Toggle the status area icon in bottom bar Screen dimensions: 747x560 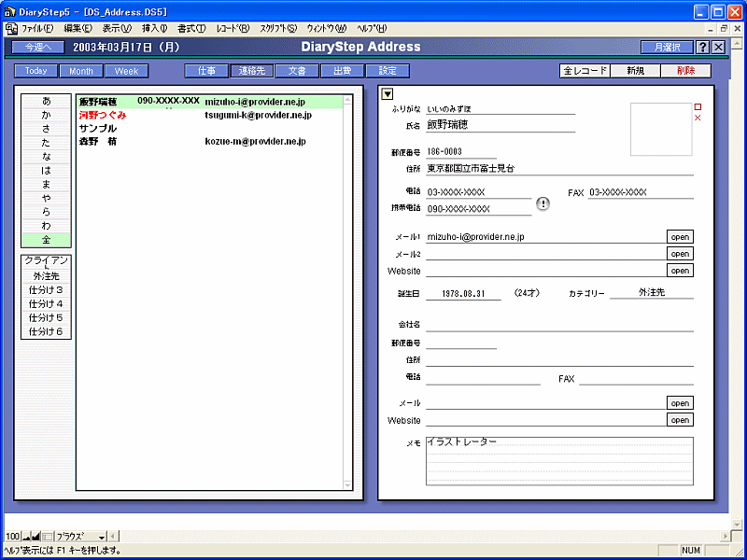pyautogui.click(x=48, y=537)
